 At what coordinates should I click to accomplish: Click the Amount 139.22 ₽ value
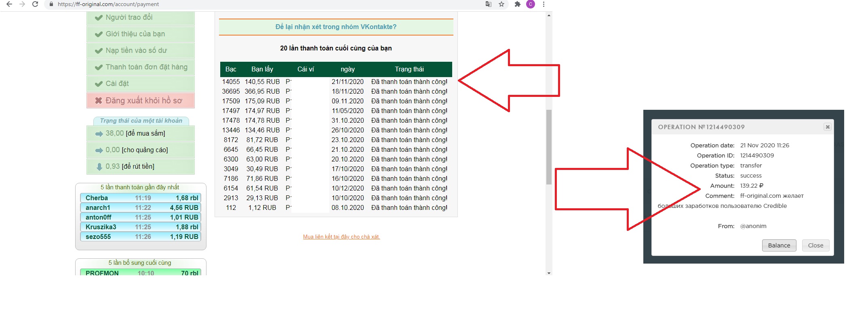click(x=752, y=186)
